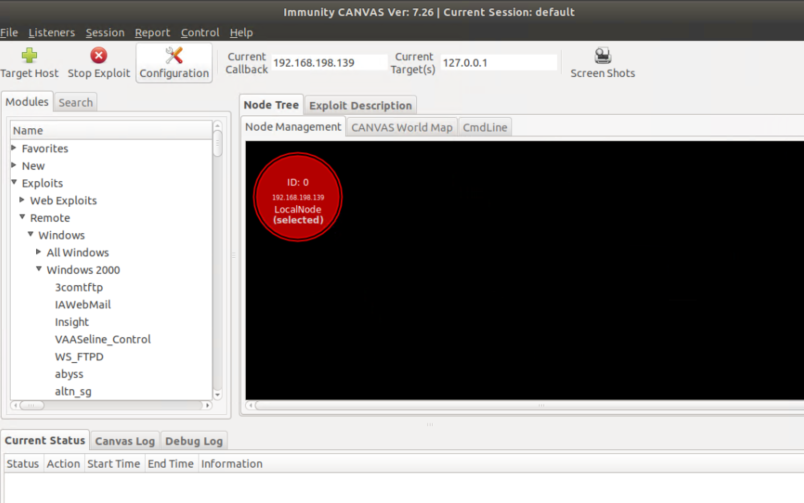Screen dimensions: 804x503
Task: Expand the New tree node
Action: [14, 165]
